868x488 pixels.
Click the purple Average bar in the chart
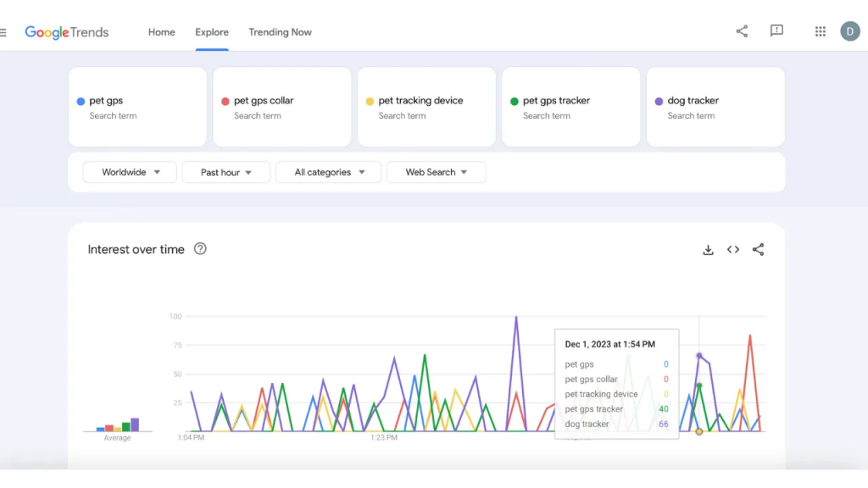(x=135, y=424)
